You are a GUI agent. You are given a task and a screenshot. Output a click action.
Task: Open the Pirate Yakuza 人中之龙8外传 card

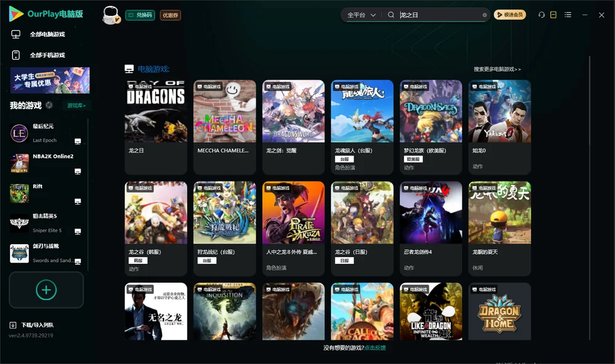(293, 228)
